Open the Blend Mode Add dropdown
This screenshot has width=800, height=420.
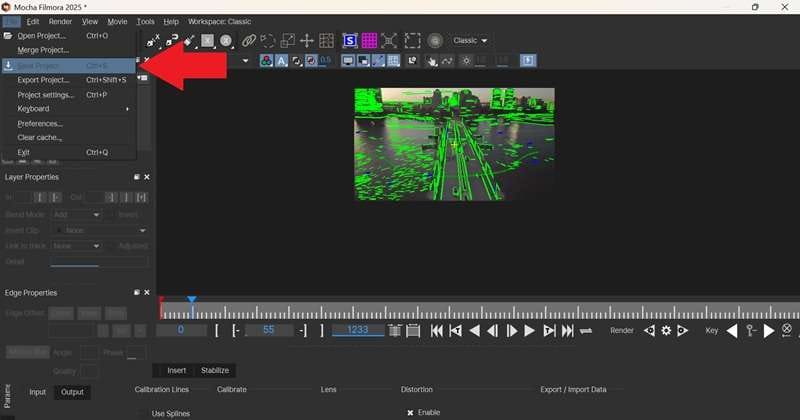(77, 215)
